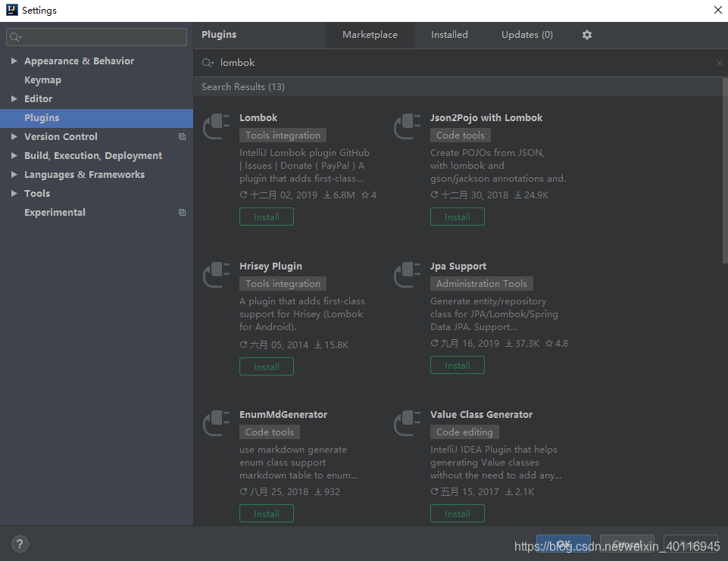Click Administration Tools tag under Jpa Support

[482, 283]
